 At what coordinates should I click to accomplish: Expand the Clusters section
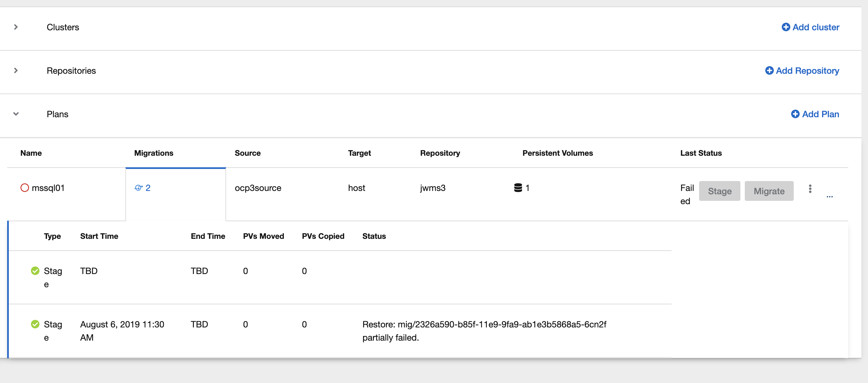15,27
